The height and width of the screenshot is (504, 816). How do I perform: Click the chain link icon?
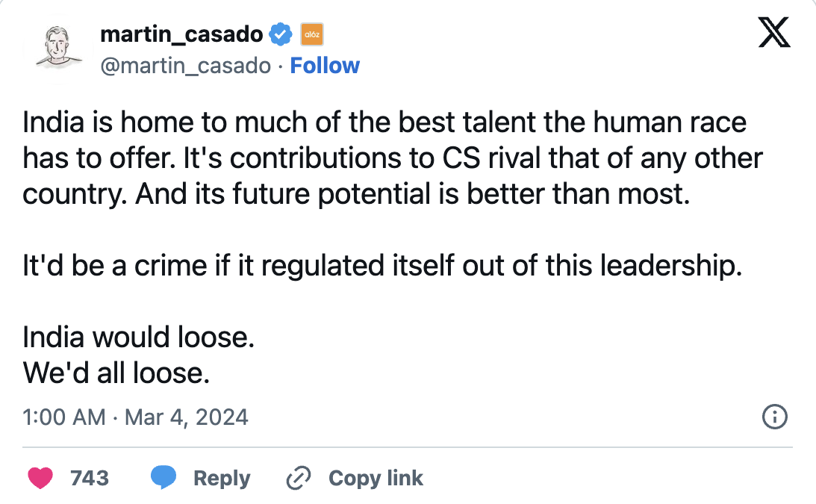(x=299, y=478)
